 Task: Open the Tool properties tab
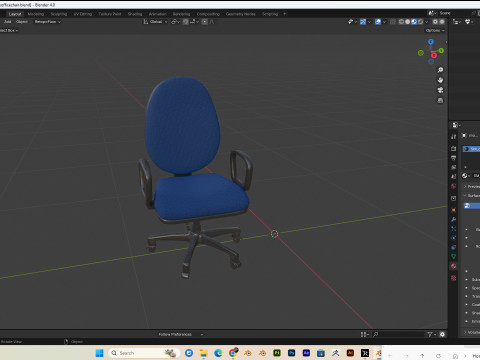click(453, 137)
